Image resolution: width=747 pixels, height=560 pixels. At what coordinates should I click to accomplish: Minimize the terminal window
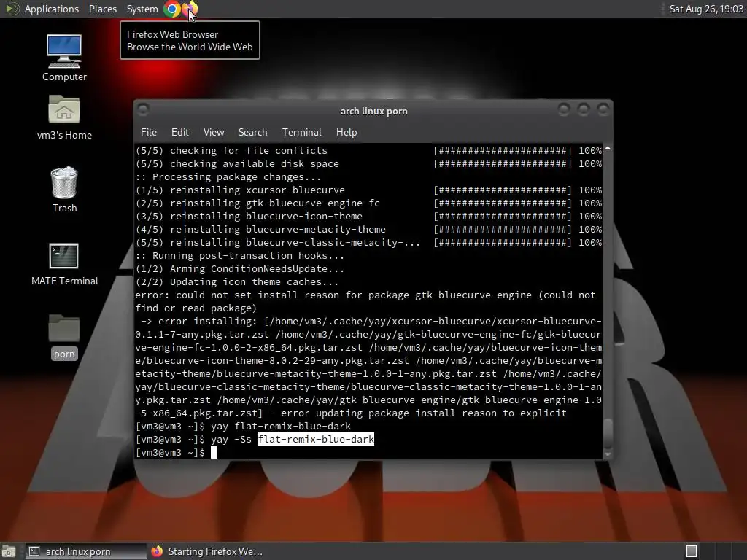pos(564,110)
